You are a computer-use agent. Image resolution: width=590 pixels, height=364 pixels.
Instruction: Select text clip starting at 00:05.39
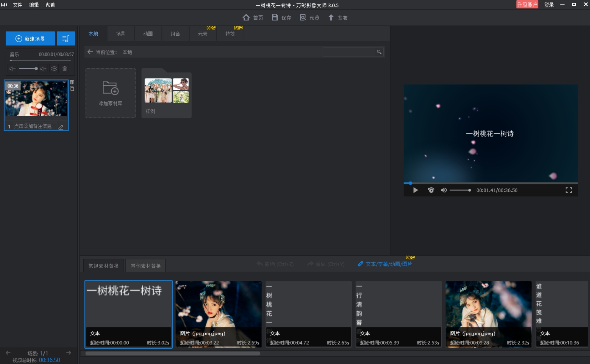click(398, 314)
